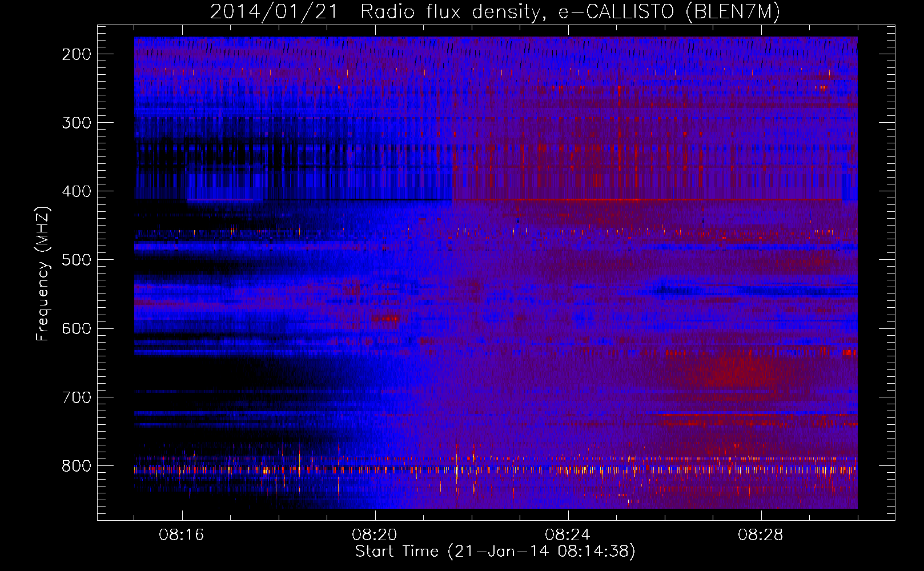
Task: Click the 600 frequency tick label
Action: click(77, 328)
